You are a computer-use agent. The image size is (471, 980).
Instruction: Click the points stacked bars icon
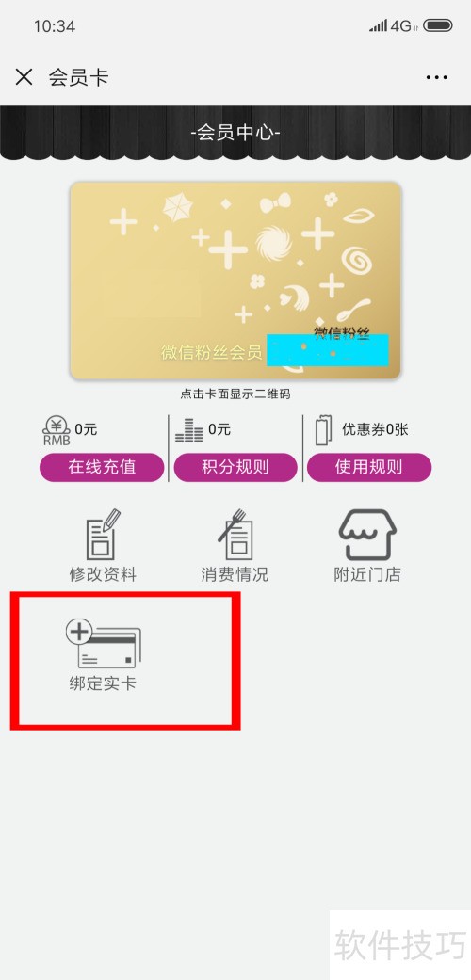189,430
